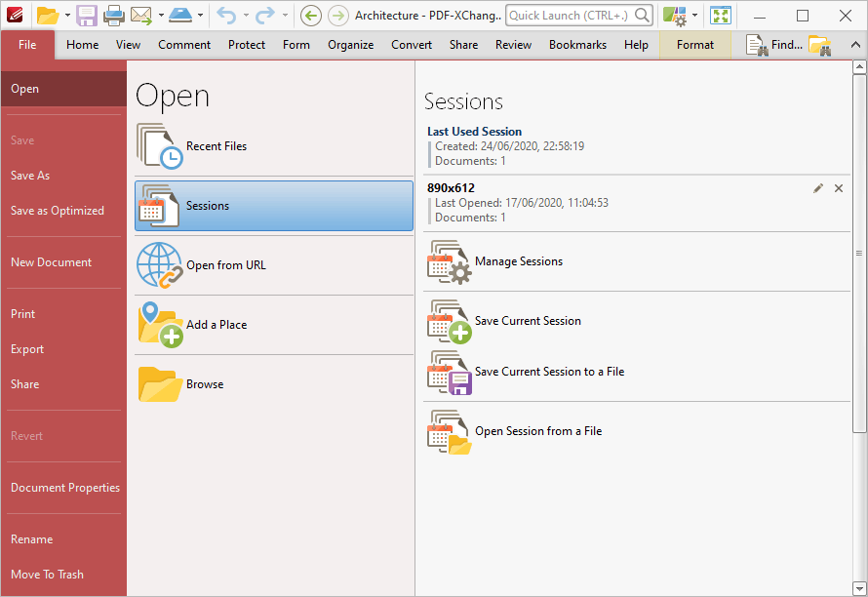Click the green back navigation arrow

coord(311,16)
